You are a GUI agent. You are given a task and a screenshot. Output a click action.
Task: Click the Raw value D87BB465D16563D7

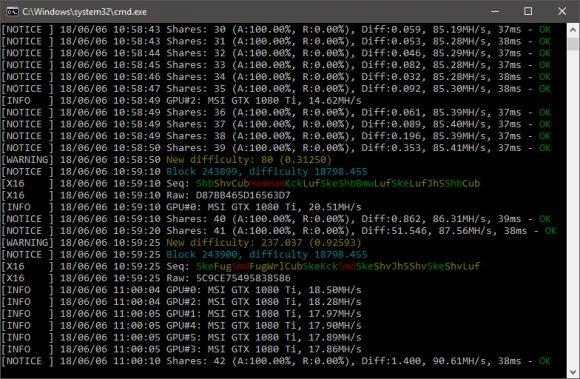click(x=243, y=195)
